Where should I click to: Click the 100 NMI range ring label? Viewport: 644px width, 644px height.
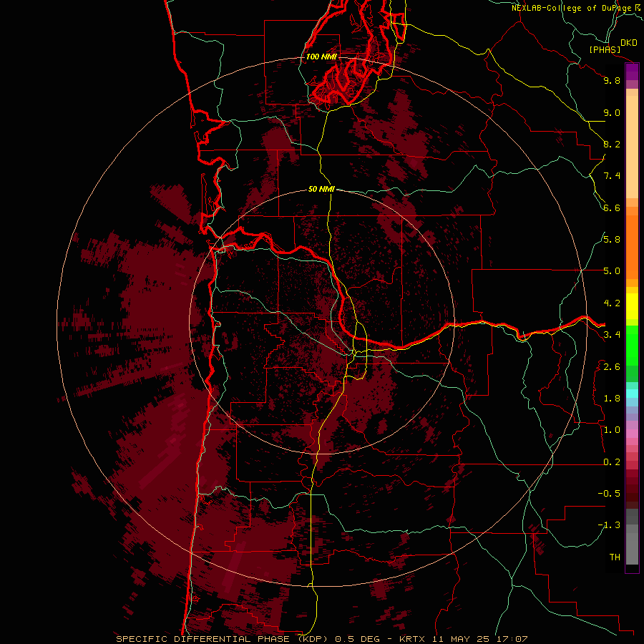[x=321, y=57]
